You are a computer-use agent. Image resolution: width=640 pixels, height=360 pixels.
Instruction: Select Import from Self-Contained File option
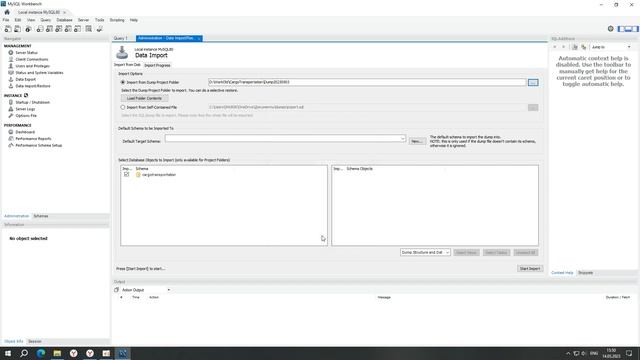click(x=122, y=107)
